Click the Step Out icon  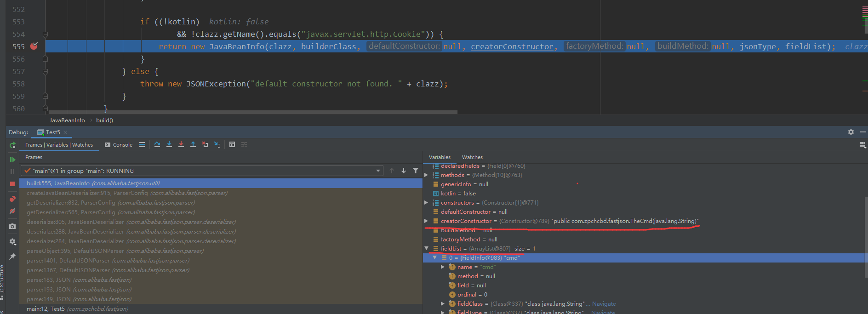[x=193, y=144]
